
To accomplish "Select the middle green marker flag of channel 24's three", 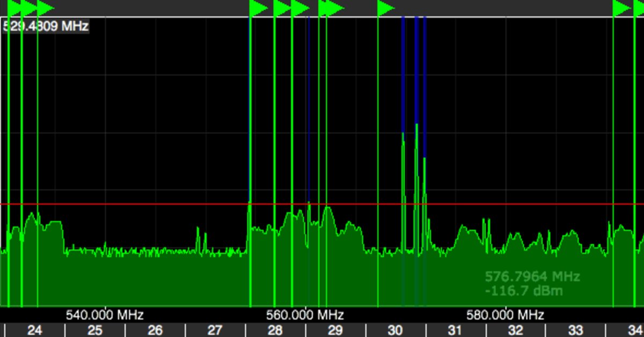I will 28,8.
